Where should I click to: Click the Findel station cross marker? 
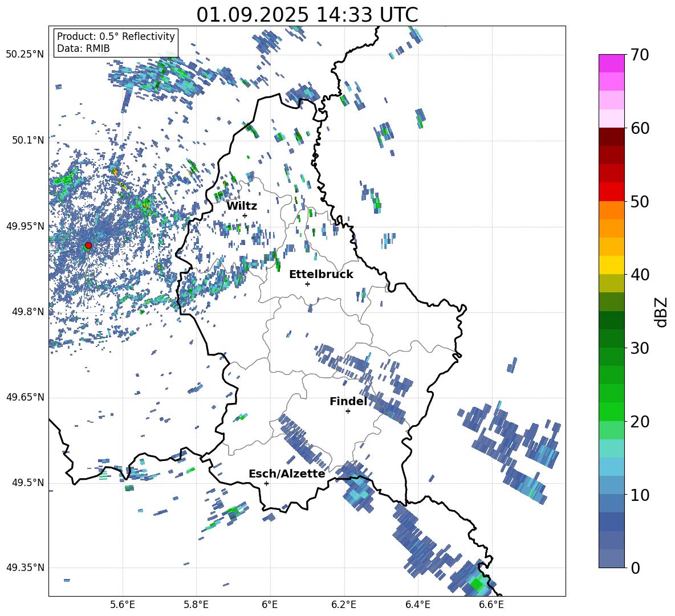[348, 411]
